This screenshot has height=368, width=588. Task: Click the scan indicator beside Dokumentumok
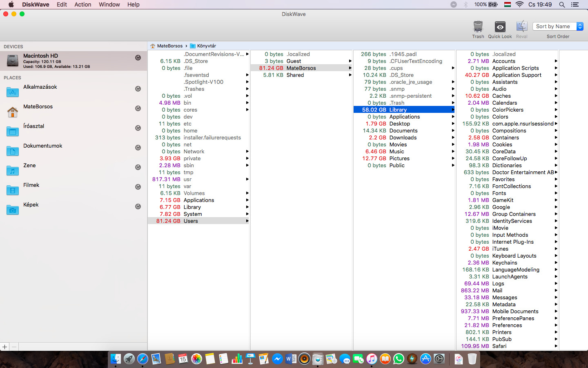(138, 148)
